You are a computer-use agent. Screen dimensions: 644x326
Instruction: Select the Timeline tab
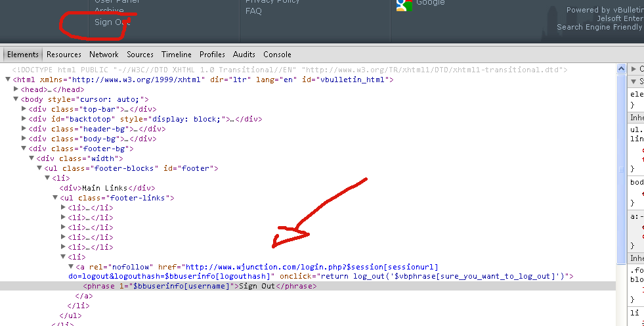pos(177,55)
